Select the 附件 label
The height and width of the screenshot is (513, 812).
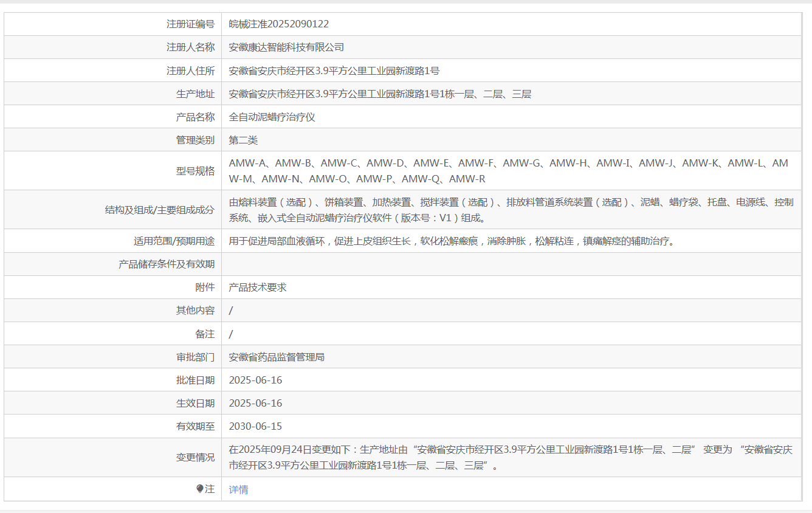pos(205,287)
